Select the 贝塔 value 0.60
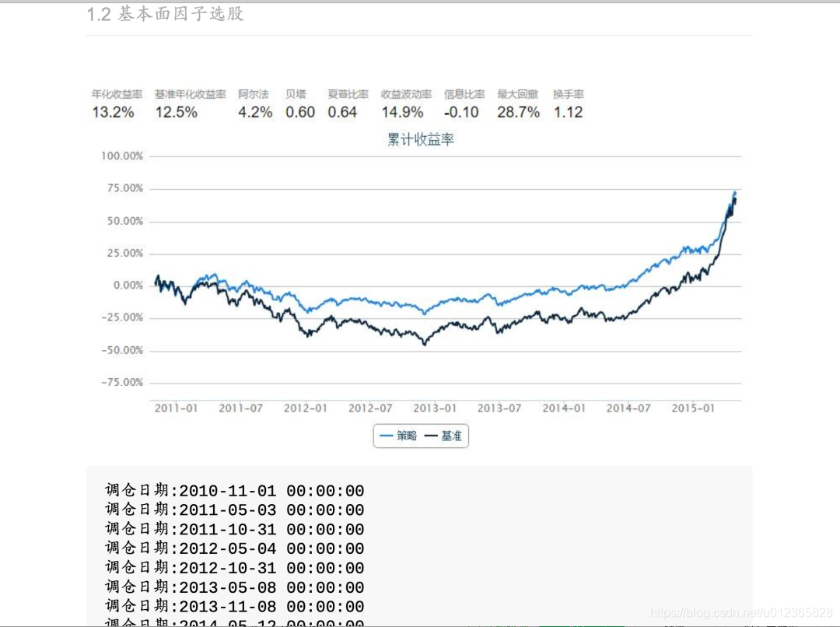 coord(300,112)
